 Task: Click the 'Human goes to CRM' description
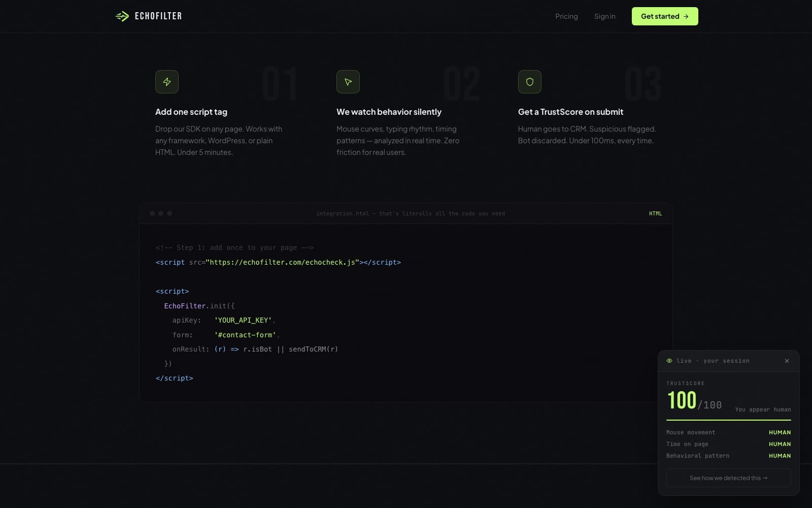click(587, 135)
